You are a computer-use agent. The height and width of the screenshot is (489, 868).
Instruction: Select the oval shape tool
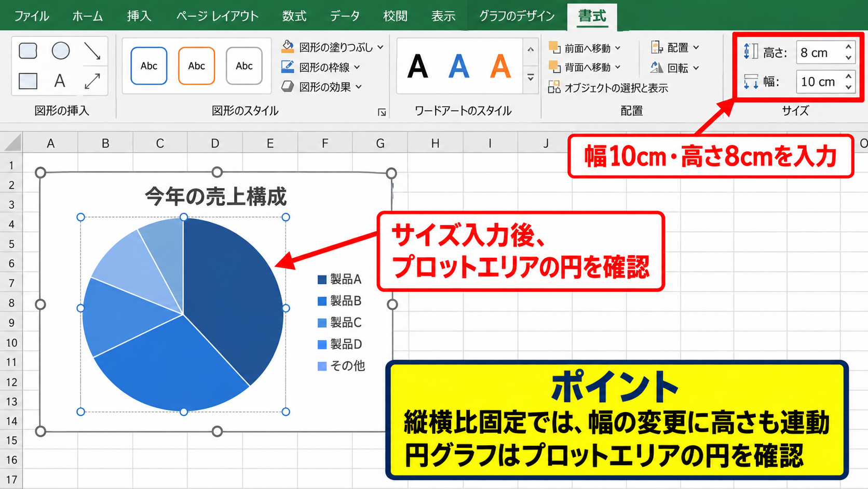click(x=61, y=51)
